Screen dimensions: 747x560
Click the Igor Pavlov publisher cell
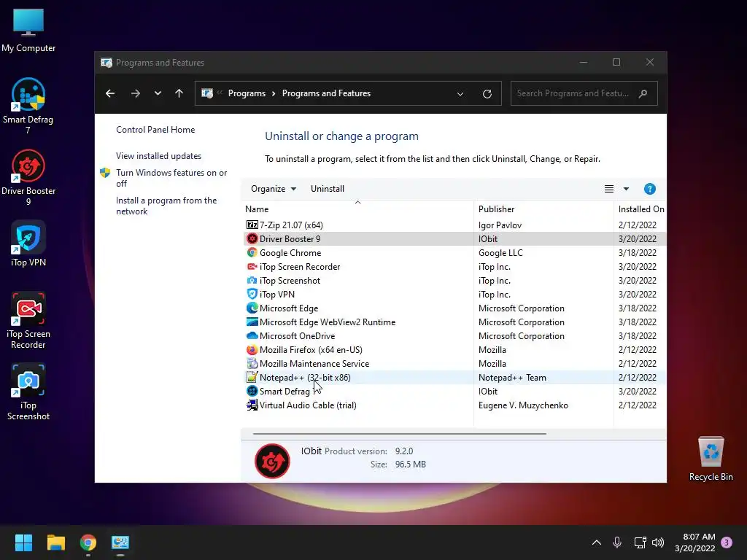click(500, 225)
